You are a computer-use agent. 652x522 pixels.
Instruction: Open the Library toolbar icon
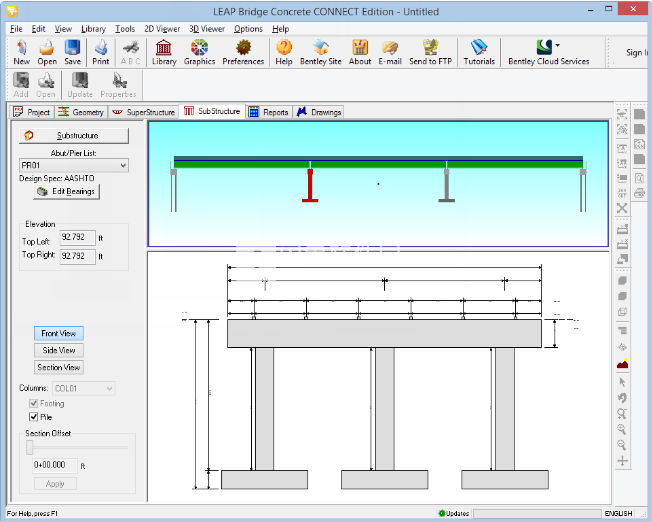coord(164,52)
